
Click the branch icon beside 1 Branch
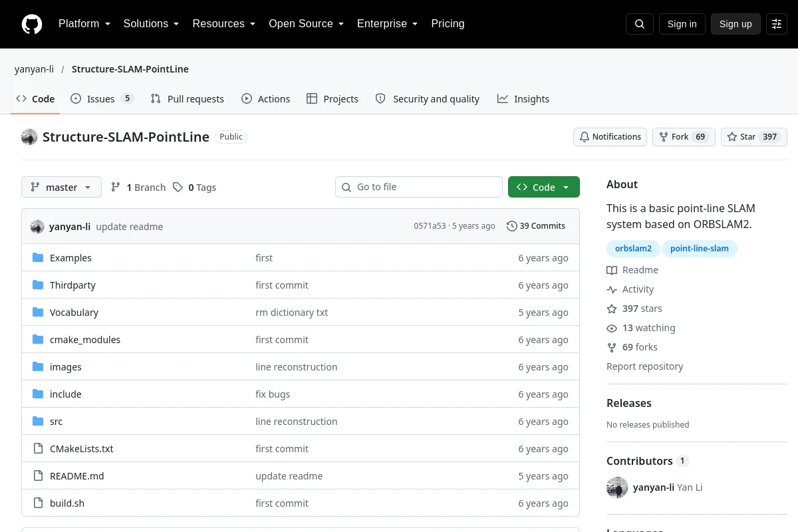point(116,188)
